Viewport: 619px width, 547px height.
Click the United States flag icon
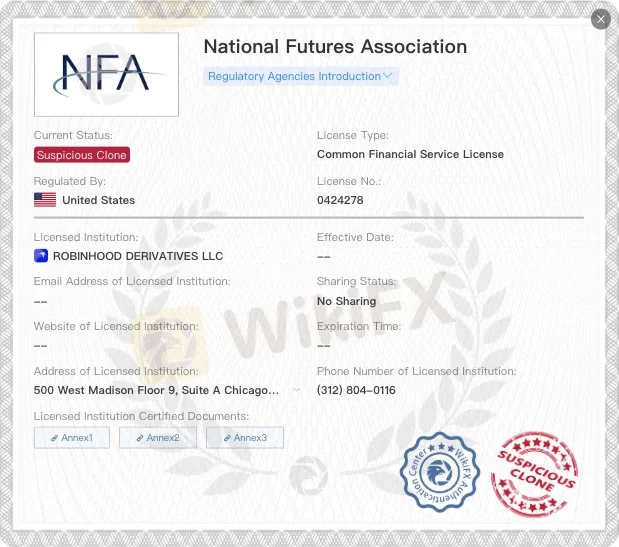[x=45, y=200]
